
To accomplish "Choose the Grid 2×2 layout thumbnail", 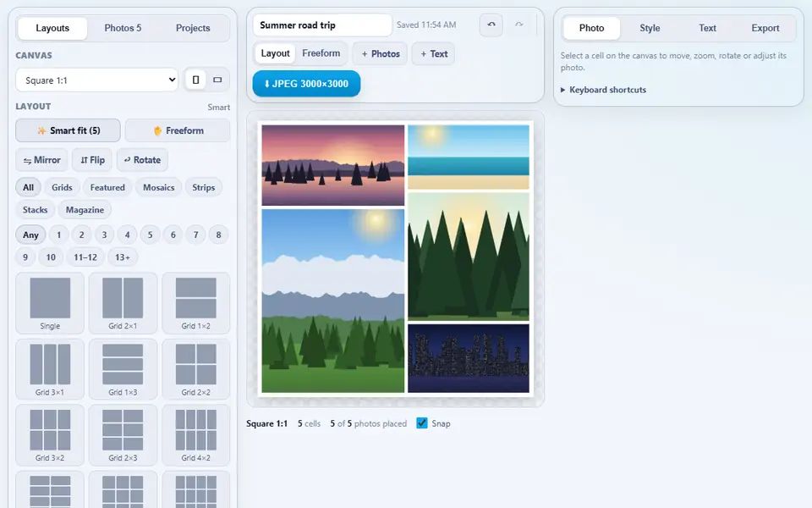I will click(x=195, y=369).
